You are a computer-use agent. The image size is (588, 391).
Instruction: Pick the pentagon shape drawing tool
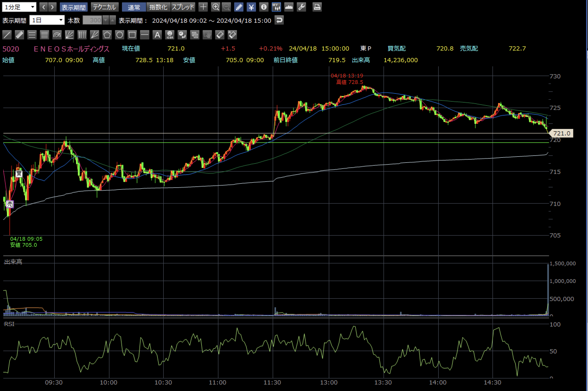[x=107, y=35]
